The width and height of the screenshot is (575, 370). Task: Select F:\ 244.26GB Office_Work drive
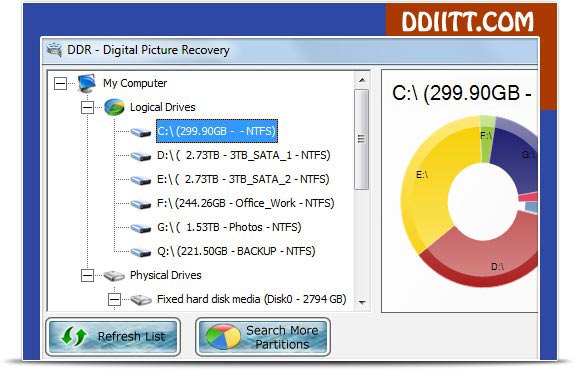tap(246, 203)
